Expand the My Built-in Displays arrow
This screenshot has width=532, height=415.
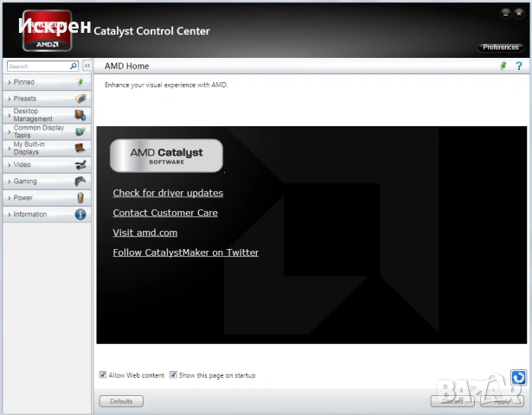tap(10, 148)
